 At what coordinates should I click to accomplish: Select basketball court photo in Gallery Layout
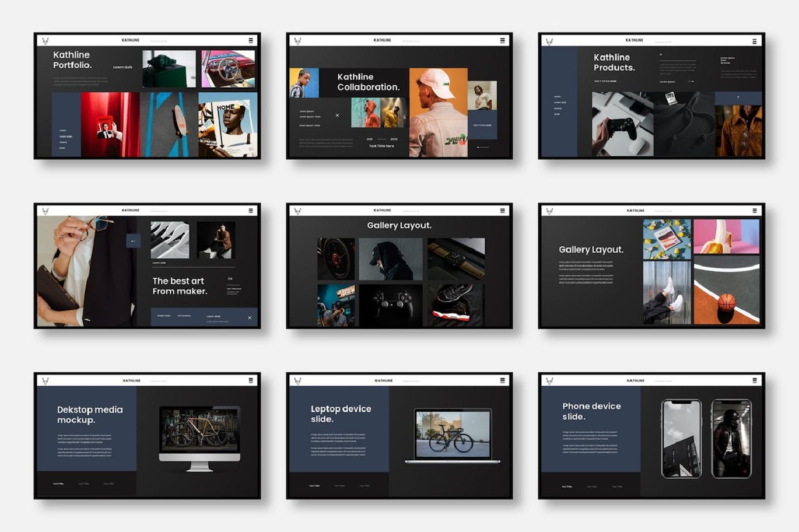tap(727, 290)
